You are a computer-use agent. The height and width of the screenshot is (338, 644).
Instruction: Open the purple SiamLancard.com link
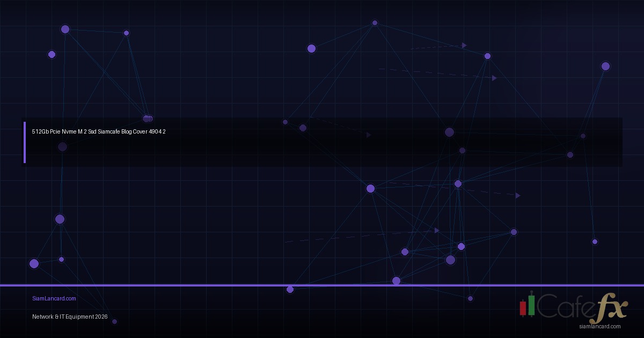point(54,298)
